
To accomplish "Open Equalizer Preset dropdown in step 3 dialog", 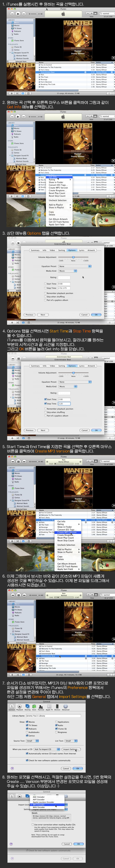I will (75, 266).
